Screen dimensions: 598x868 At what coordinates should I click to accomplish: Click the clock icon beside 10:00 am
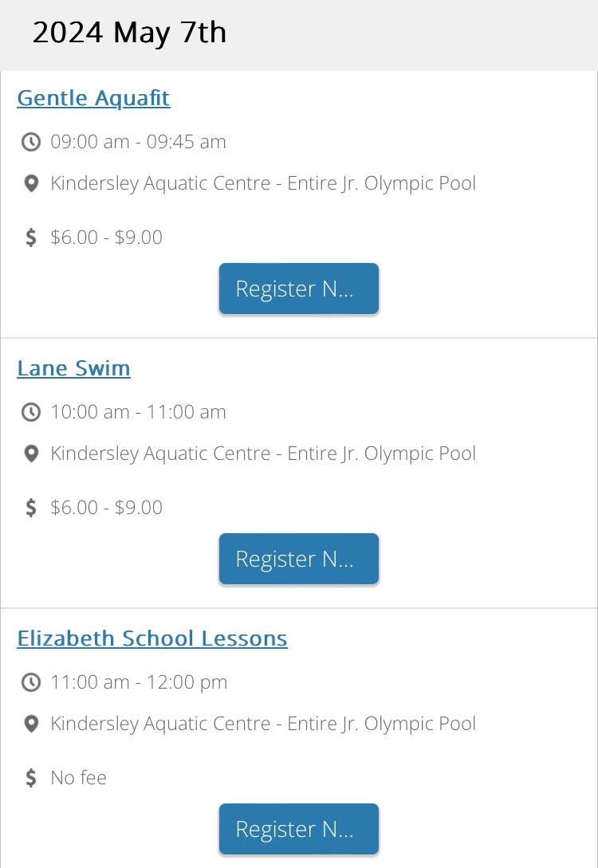pos(31,412)
